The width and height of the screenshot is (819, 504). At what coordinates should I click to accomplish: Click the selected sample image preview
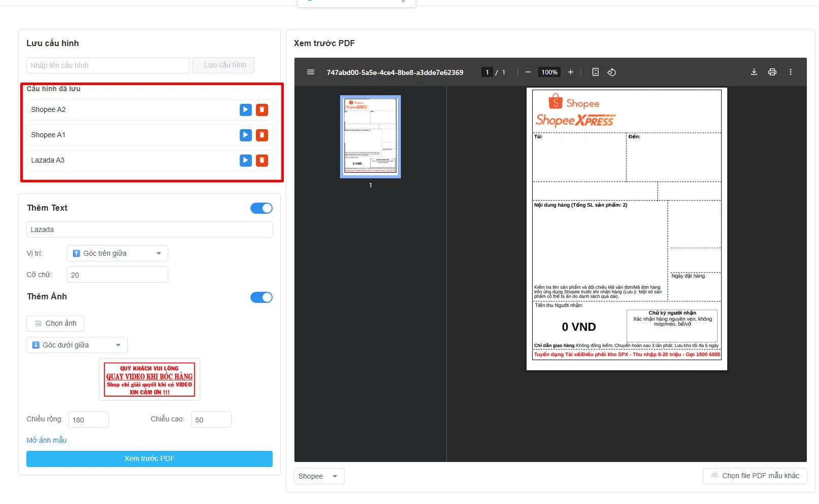[x=150, y=379]
